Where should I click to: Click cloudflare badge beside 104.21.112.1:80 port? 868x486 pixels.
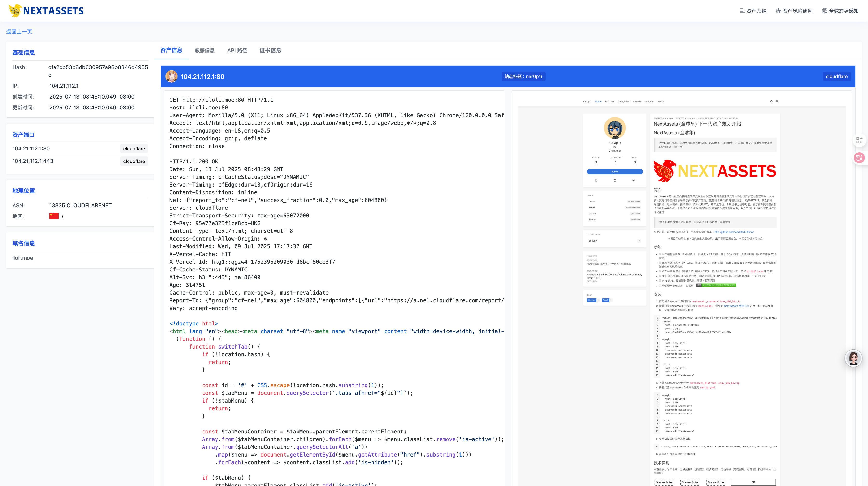134,148
